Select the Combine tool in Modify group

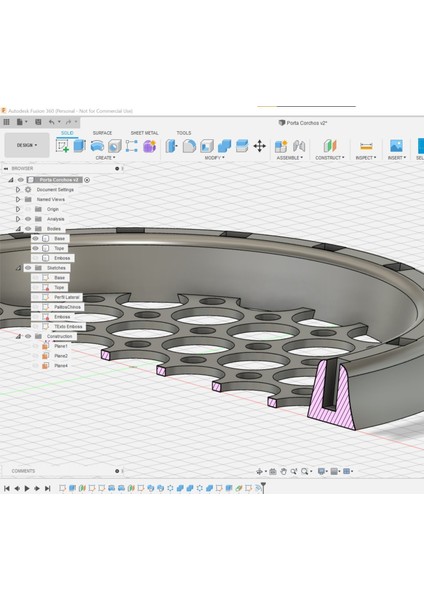tap(224, 146)
